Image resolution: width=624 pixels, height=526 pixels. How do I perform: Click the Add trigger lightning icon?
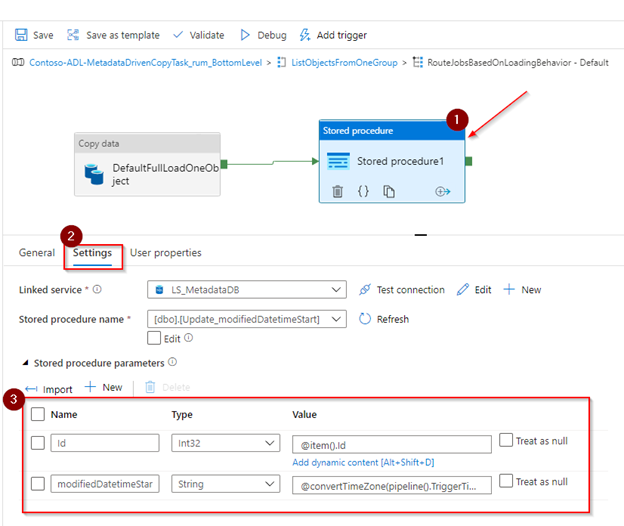point(304,35)
